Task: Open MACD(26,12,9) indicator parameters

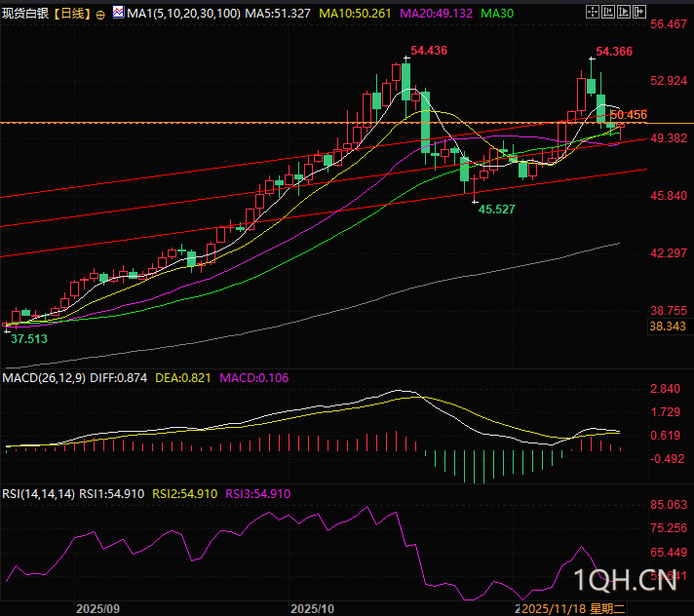Action: click(x=44, y=378)
